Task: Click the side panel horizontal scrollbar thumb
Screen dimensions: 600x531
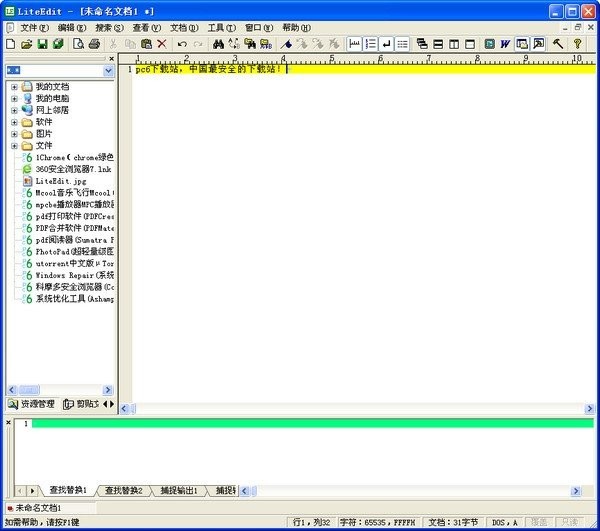Action: pos(29,390)
